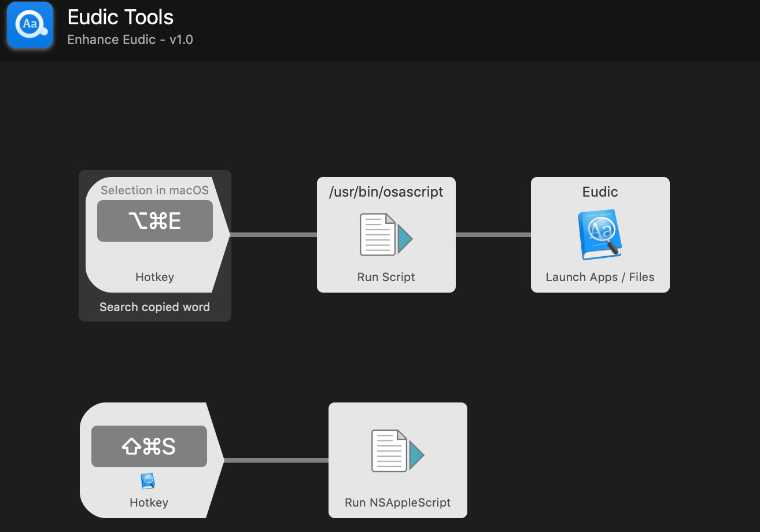Screen dimensions: 760x532
Task: Click the Selection in macOS label
Action: [154, 190]
